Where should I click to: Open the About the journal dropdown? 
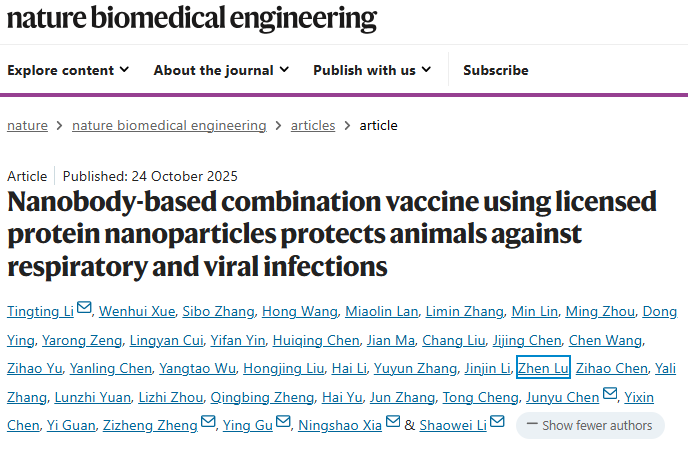point(221,70)
